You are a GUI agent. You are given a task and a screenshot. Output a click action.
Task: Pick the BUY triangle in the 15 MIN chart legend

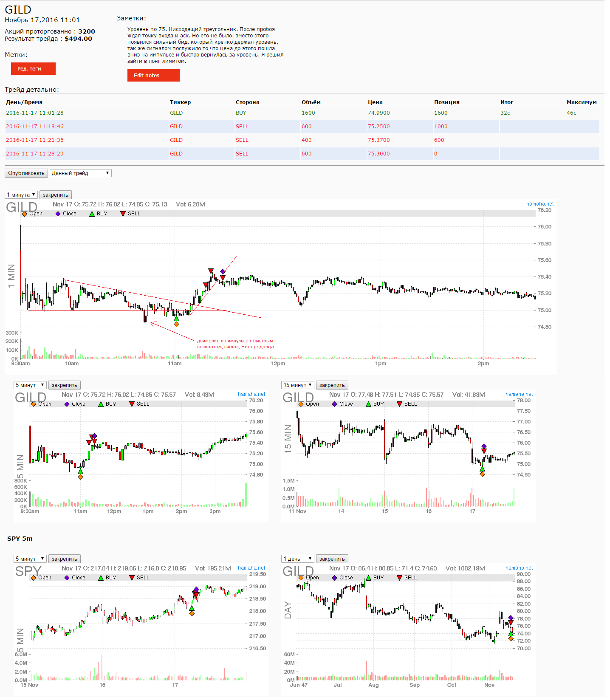pyautogui.click(x=368, y=404)
